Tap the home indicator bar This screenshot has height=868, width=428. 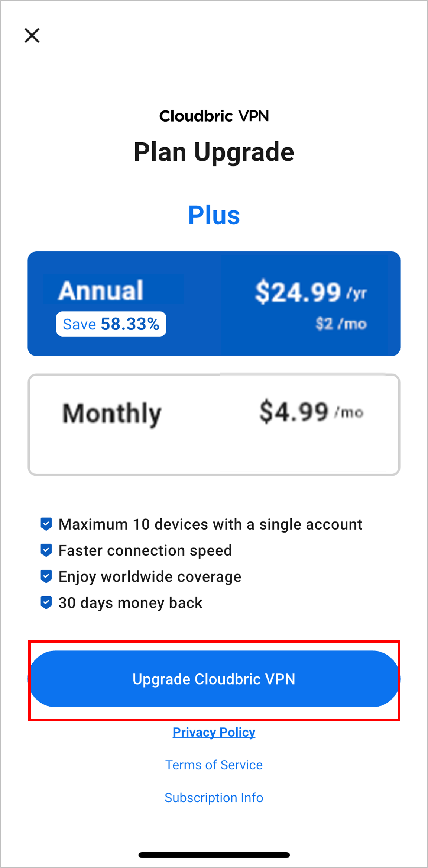point(214,855)
